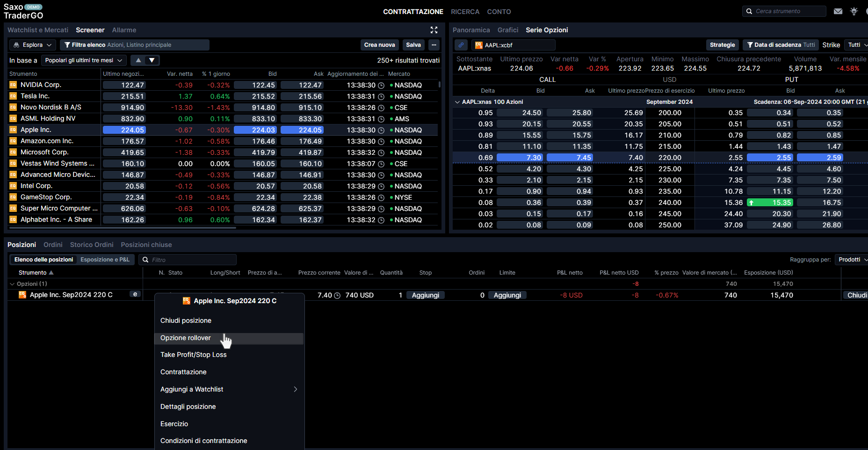Click the Tesla Inc. instrument icon
The width and height of the screenshot is (868, 450).
click(x=13, y=96)
